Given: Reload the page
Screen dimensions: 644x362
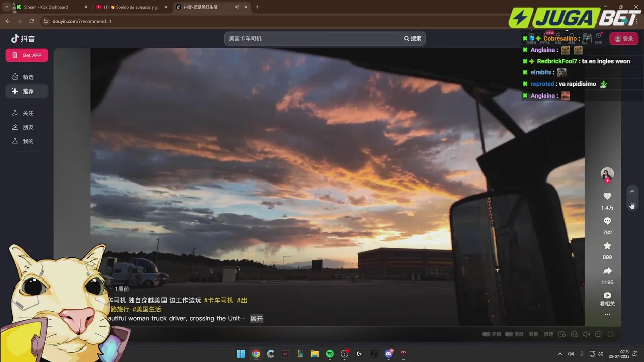Looking at the screenshot, I should 31,21.
